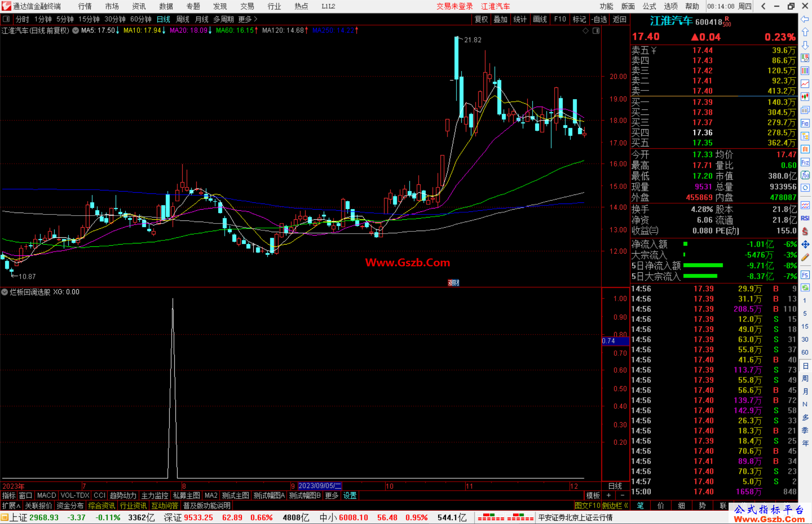Open the red intraday line chart icon
812x524 pixels.
(805, 84)
